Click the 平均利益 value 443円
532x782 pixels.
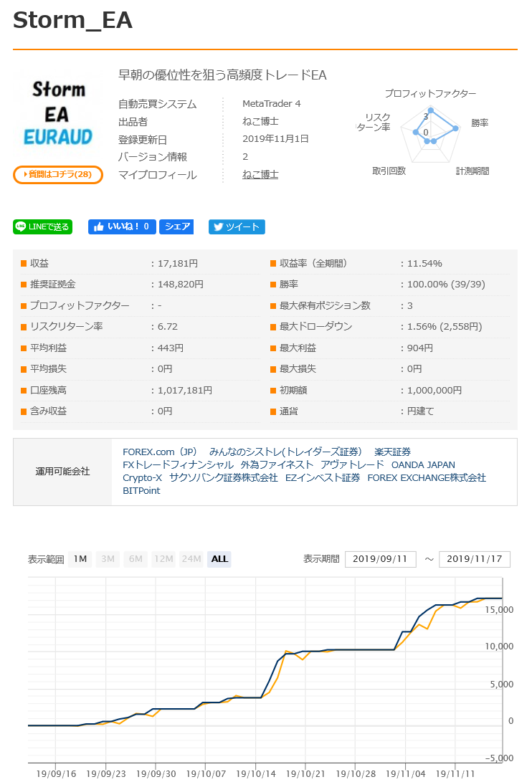171,348
